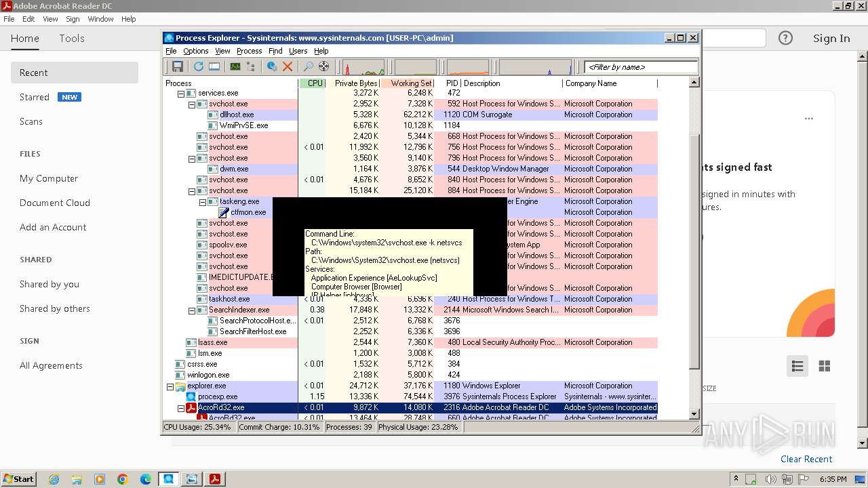Viewport: 868px width, 488px height.
Task: Open Google Chrome from the taskbar
Action: coord(123,479)
